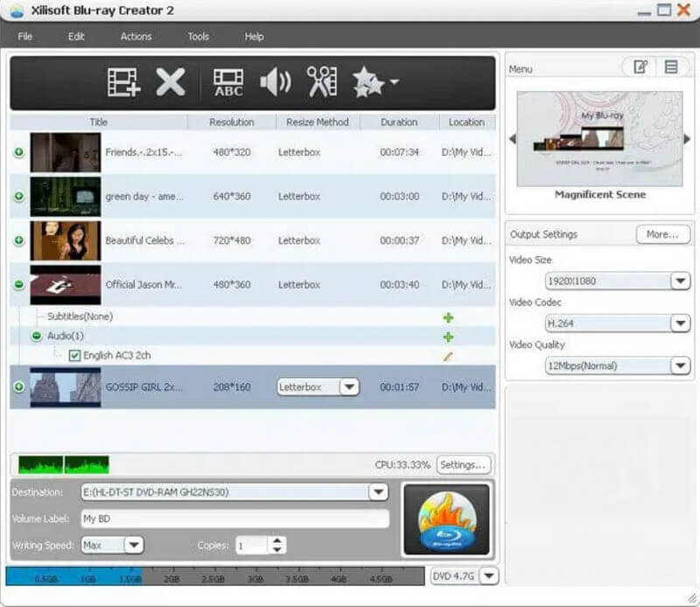This screenshot has height=607, width=700.
Task: Uncheck the English AC3 2ch audio track
Action: pyautogui.click(x=74, y=356)
